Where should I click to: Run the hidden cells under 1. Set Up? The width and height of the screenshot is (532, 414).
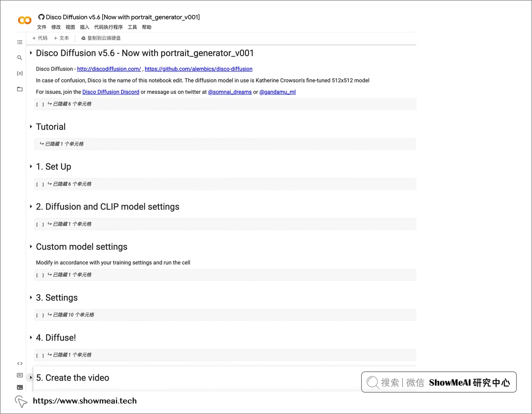(40, 184)
